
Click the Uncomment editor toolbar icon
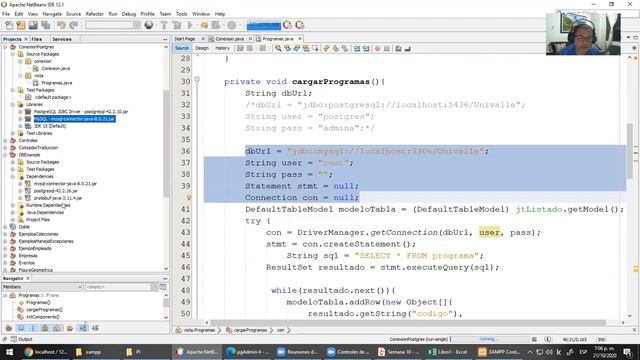point(407,49)
